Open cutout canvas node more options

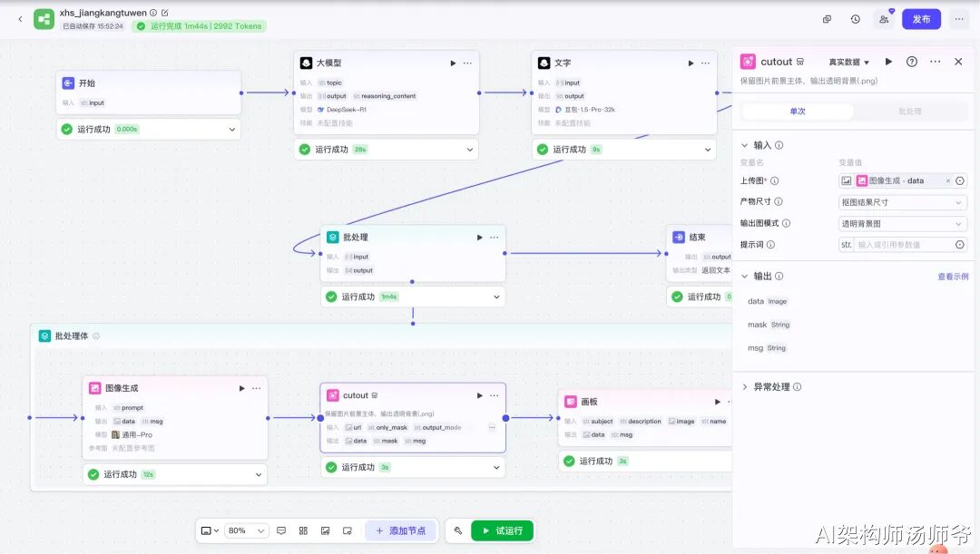click(x=495, y=395)
